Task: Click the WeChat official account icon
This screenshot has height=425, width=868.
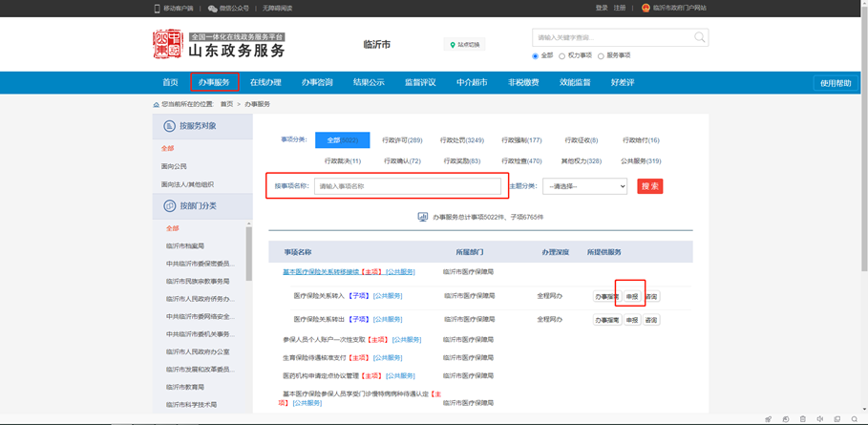Action: 213,9
